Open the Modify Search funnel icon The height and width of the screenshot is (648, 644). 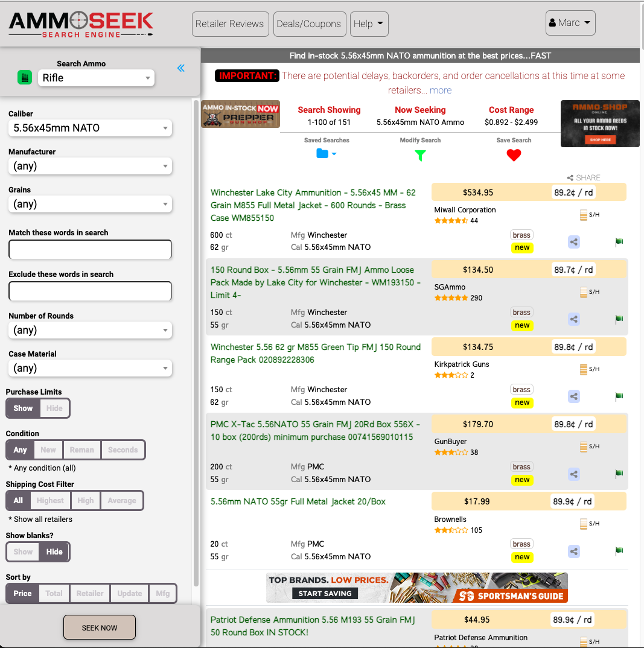tap(420, 154)
